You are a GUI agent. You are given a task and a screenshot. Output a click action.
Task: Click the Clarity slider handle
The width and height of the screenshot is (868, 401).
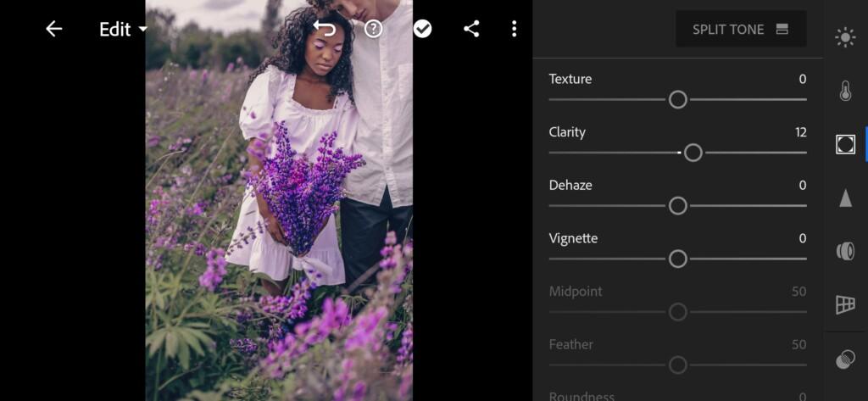pos(693,153)
